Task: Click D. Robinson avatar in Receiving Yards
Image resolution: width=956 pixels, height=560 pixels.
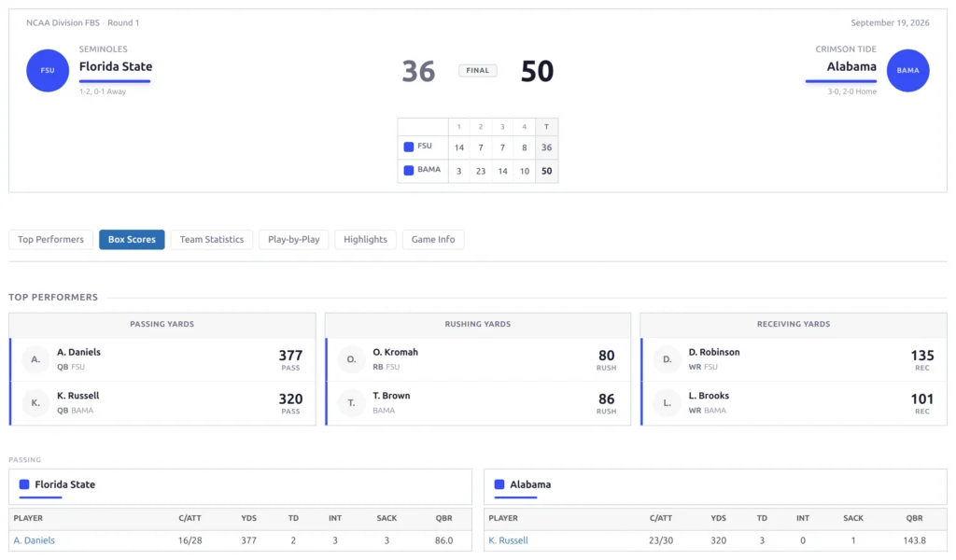Action: [667, 359]
